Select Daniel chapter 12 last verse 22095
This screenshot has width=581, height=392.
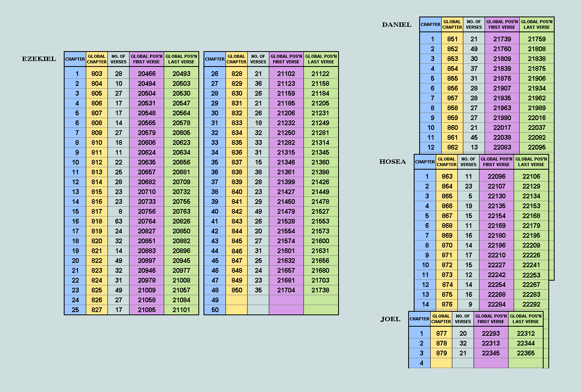tap(537, 147)
